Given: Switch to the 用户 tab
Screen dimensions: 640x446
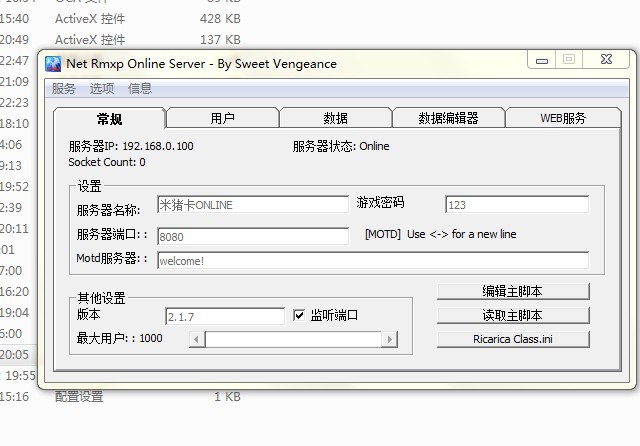Looking at the screenshot, I should tap(222, 118).
